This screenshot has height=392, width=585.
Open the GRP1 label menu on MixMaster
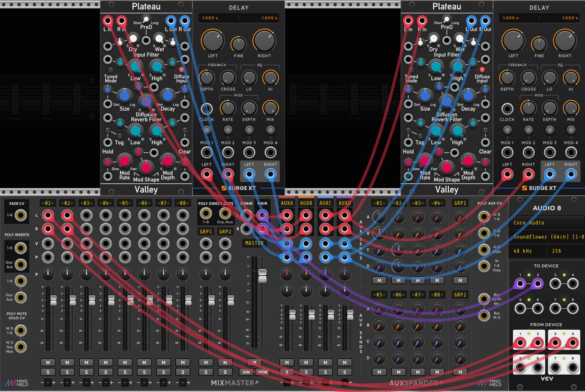click(x=206, y=231)
